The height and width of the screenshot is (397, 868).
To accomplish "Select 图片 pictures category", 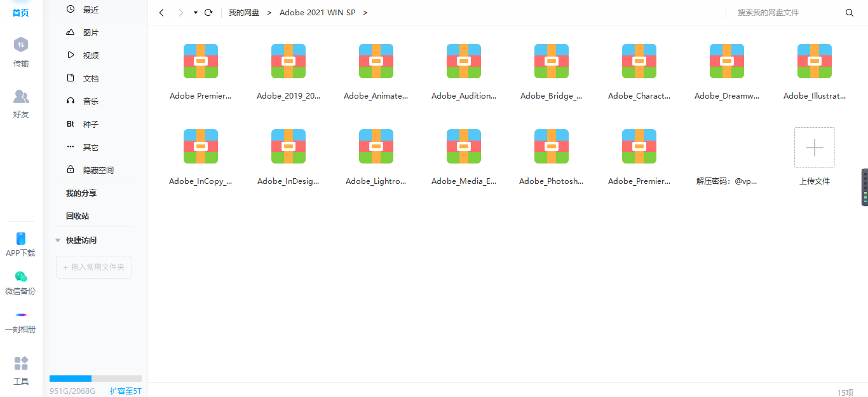I will (90, 32).
